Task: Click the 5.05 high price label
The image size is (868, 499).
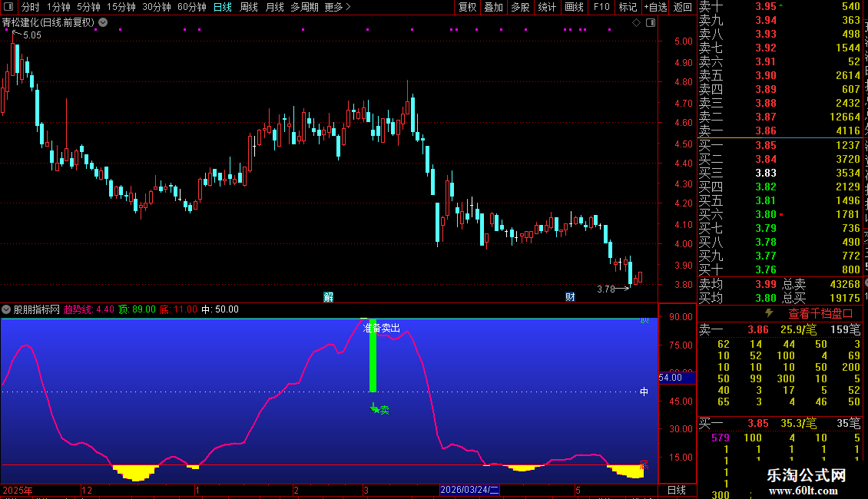Action: (32, 35)
